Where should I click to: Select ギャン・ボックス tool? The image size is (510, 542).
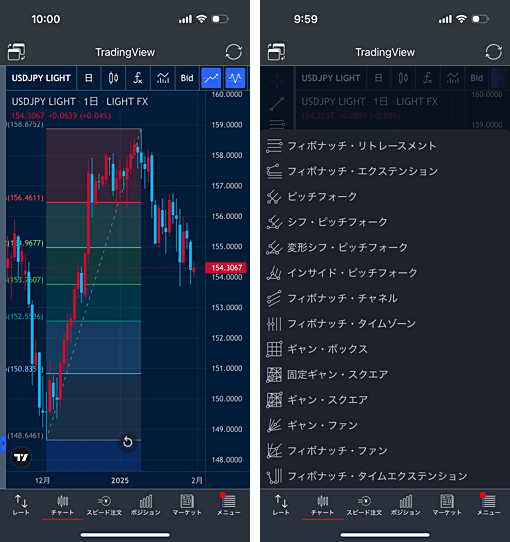(385, 349)
